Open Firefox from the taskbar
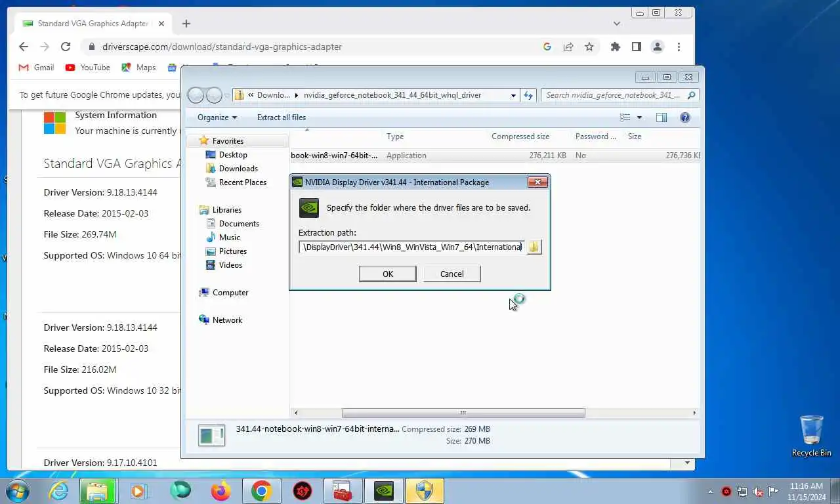This screenshot has height=504, width=840. 221,491
